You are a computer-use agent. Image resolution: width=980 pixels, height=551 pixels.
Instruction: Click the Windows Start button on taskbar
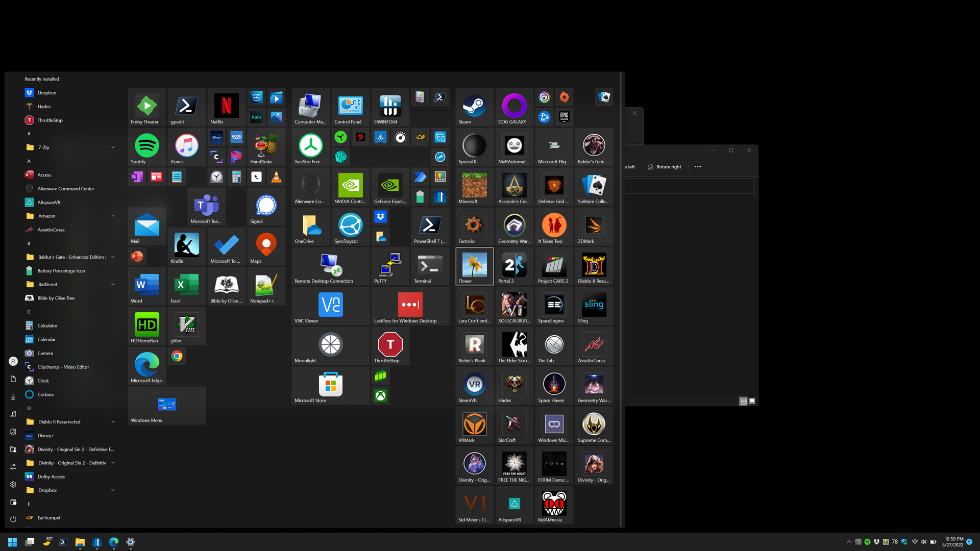point(13,542)
